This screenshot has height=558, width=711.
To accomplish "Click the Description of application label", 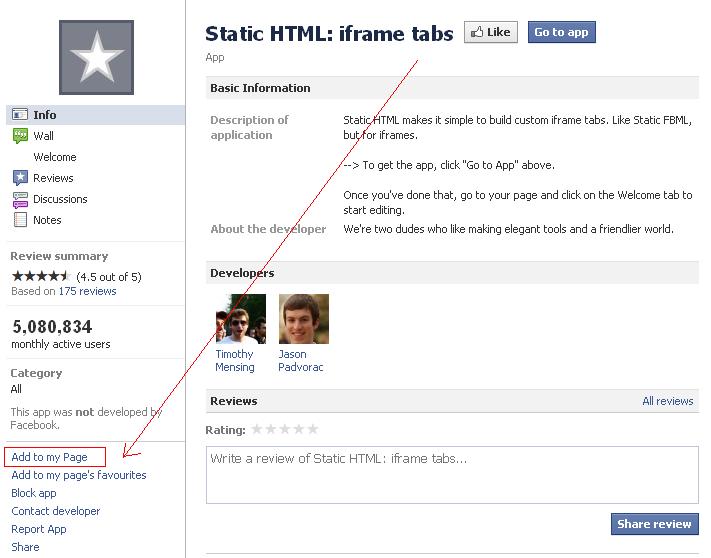I will point(249,127).
